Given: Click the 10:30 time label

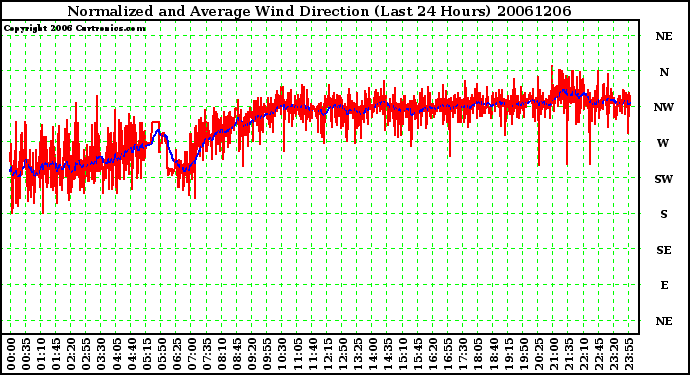Looking at the screenshot, I should 282,354.
